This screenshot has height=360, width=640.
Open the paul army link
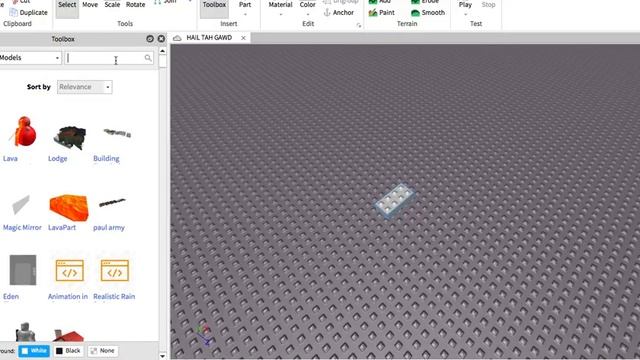(109, 227)
